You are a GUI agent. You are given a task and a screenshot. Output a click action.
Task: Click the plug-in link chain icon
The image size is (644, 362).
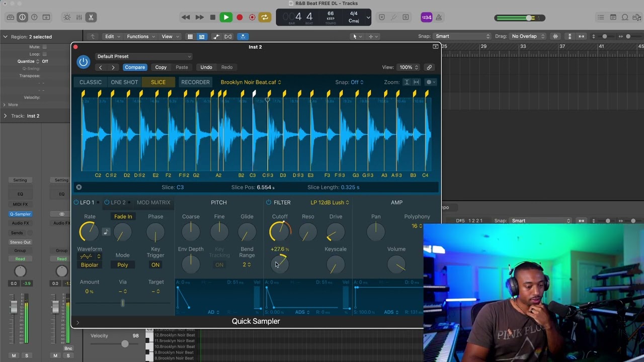(429, 67)
